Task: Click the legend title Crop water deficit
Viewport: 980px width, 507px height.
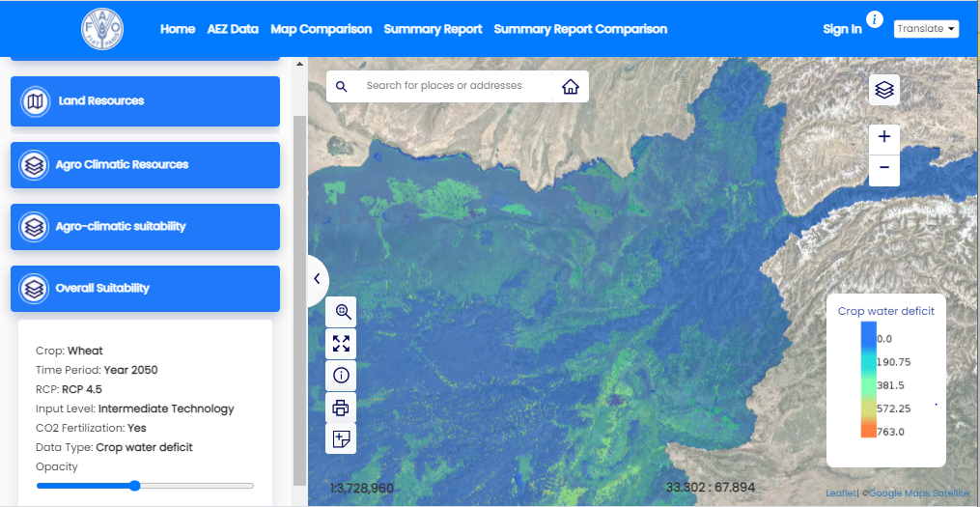Action: click(x=886, y=311)
